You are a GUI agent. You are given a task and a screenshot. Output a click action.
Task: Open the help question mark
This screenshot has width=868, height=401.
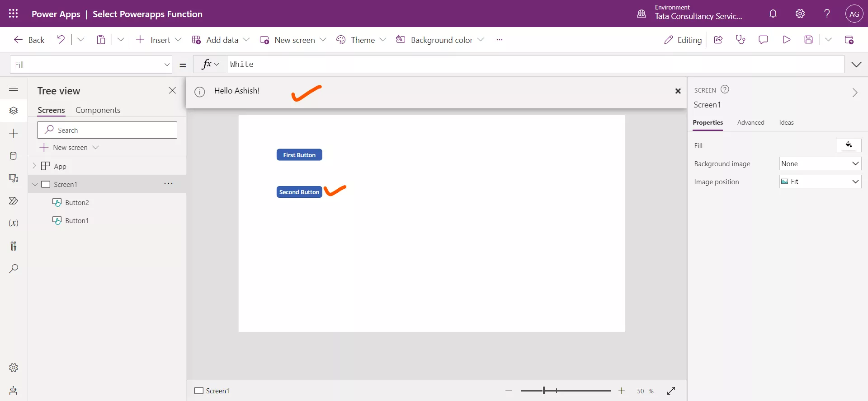[827, 14]
